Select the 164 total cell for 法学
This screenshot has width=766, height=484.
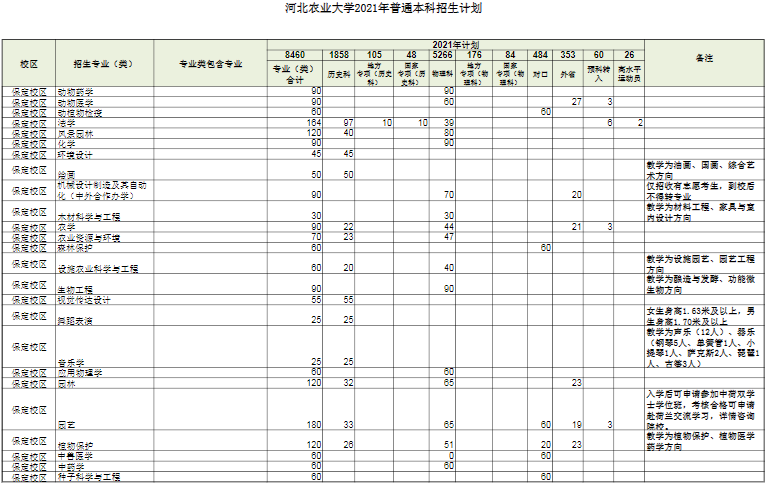click(x=309, y=122)
